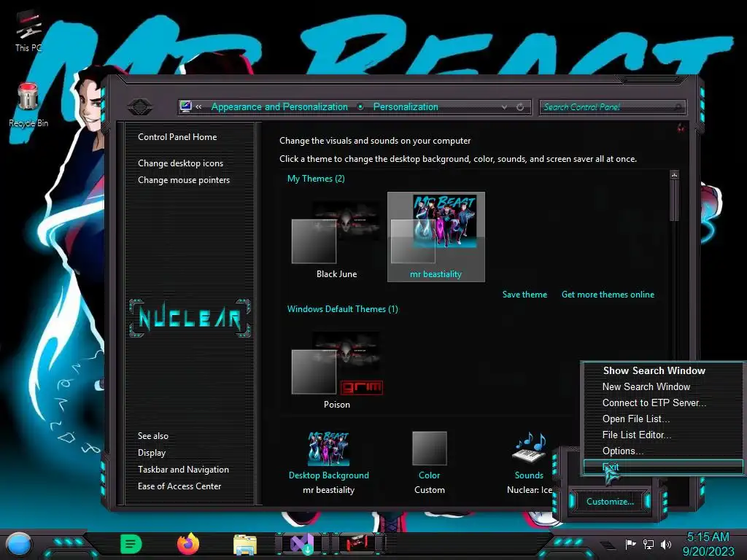Open Display under See also

click(x=152, y=453)
